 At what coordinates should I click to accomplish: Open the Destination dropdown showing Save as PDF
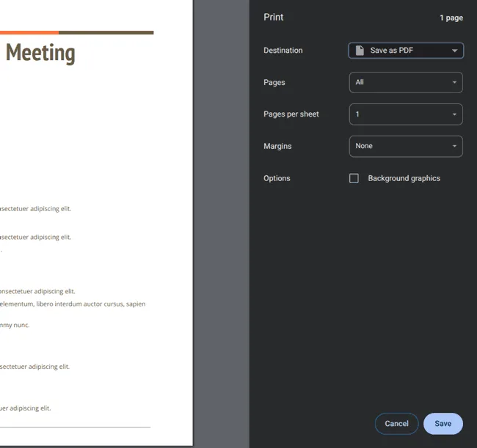coord(406,51)
